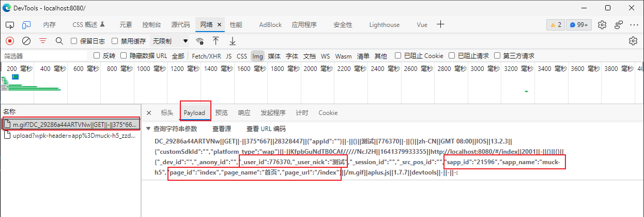Toggle the 第三方请求 checkbox
Image resolution: width=644 pixels, height=217 pixels.
point(497,55)
